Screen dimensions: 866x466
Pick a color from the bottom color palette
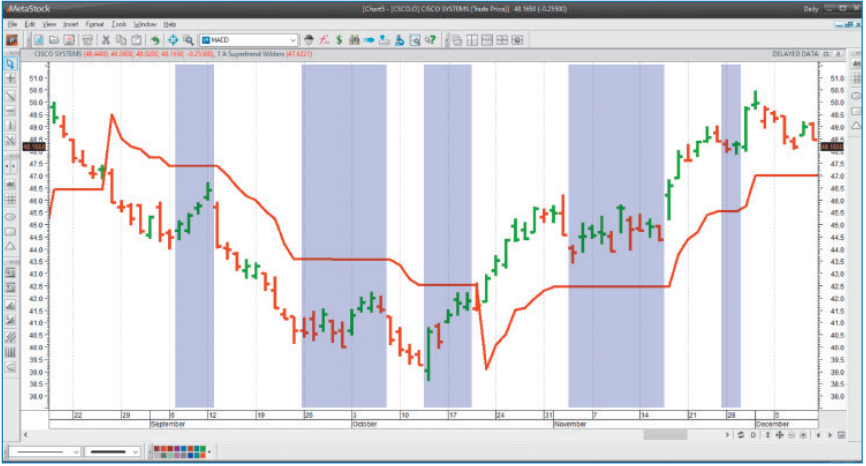(x=185, y=452)
